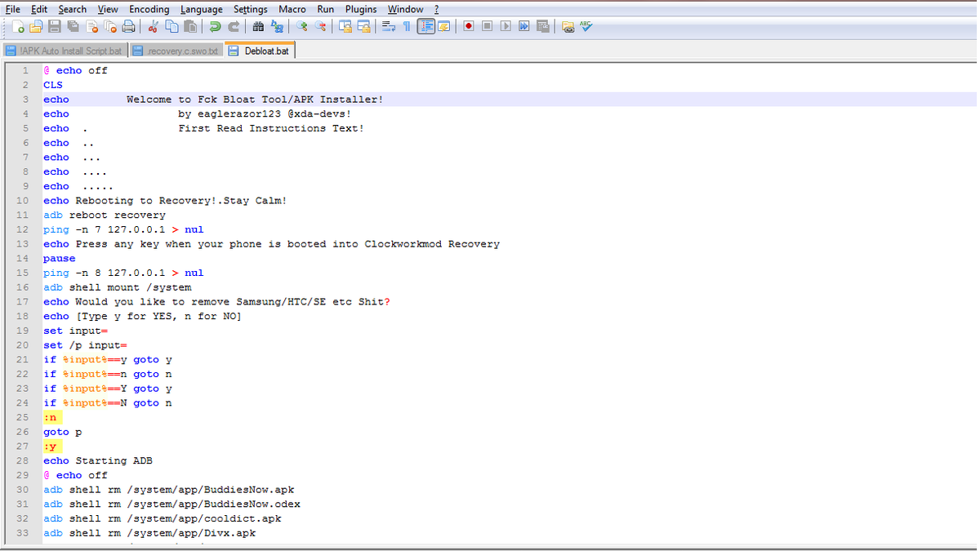The width and height of the screenshot is (980, 551).
Task: Click the line removing cooldict.apk
Action: coord(163,518)
